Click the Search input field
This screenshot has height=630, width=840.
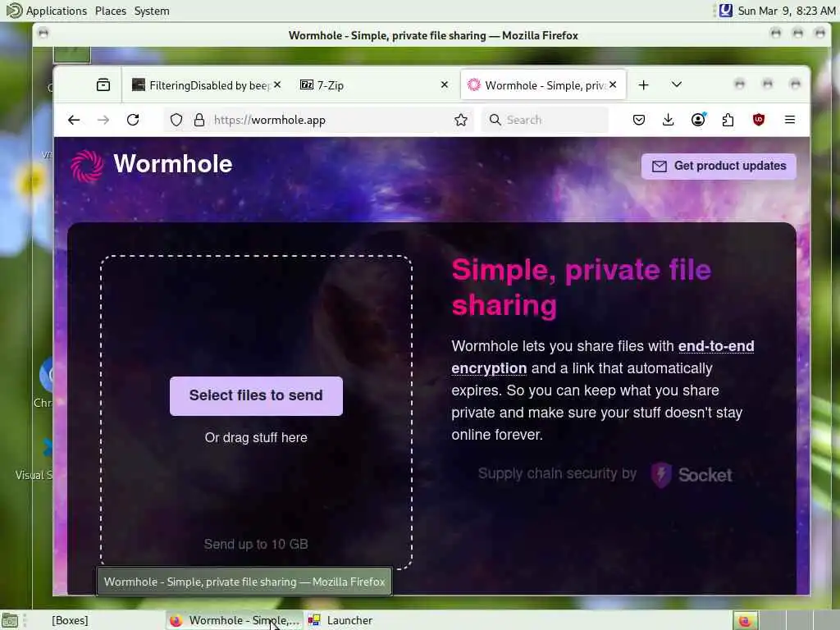[x=546, y=120]
